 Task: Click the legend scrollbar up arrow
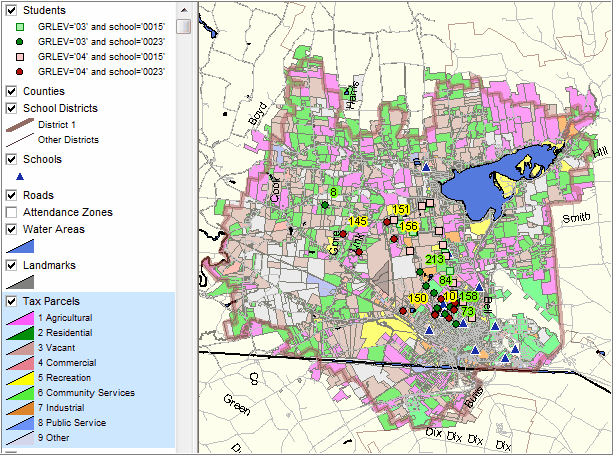click(183, 8)
